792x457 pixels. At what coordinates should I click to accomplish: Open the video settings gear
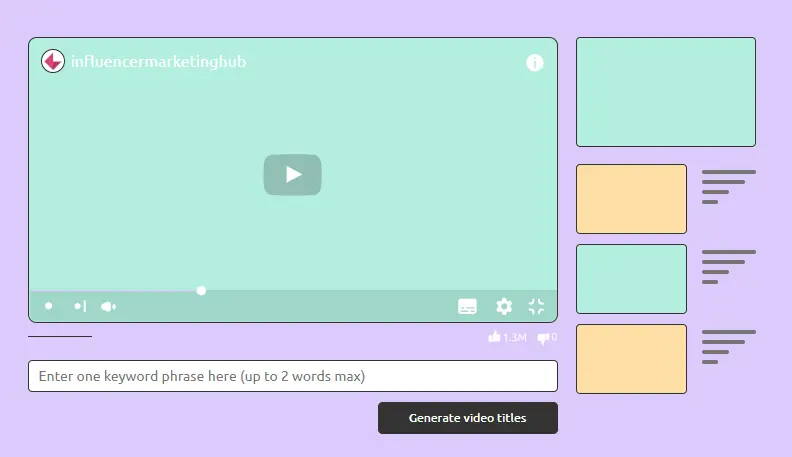point(504,306)
